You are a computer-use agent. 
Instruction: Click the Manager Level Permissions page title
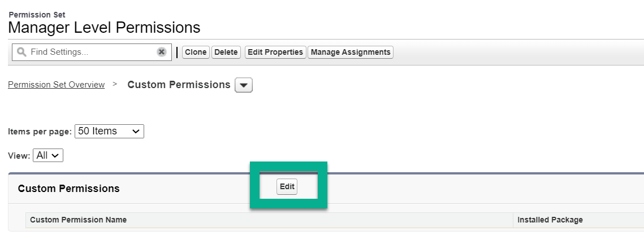pos(104,27)
